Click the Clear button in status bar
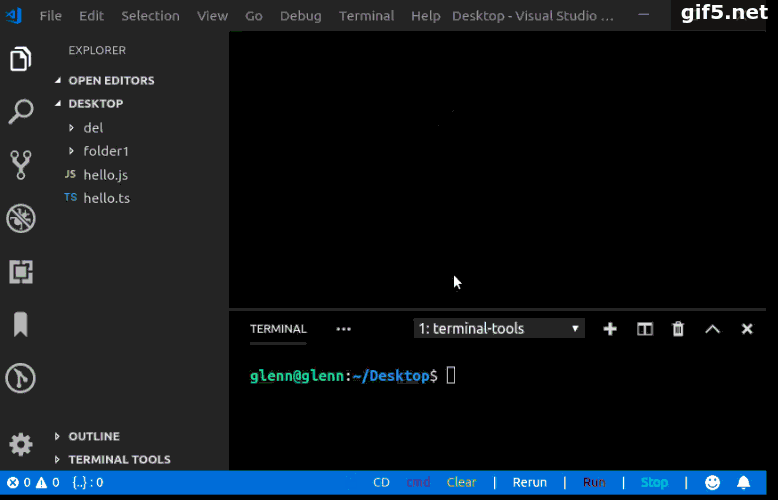Viewport: 778px width, 500px height. click(x=461, y=482)
